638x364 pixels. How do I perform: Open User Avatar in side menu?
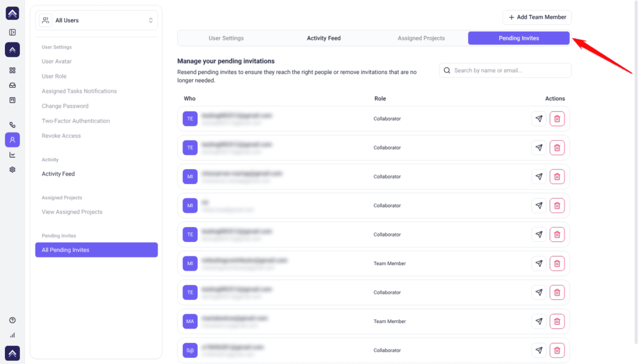click(x=57, y=62)
